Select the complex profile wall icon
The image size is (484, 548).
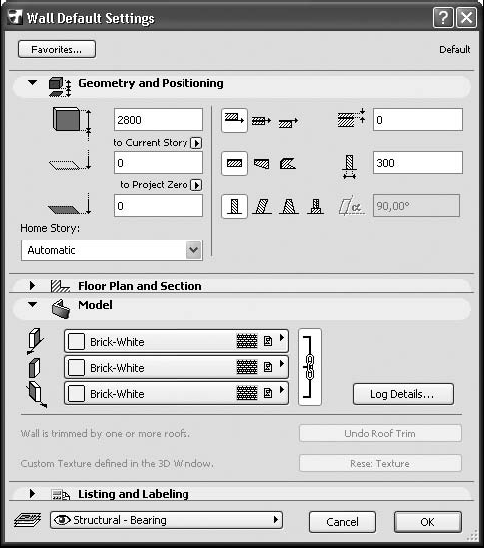316,206
